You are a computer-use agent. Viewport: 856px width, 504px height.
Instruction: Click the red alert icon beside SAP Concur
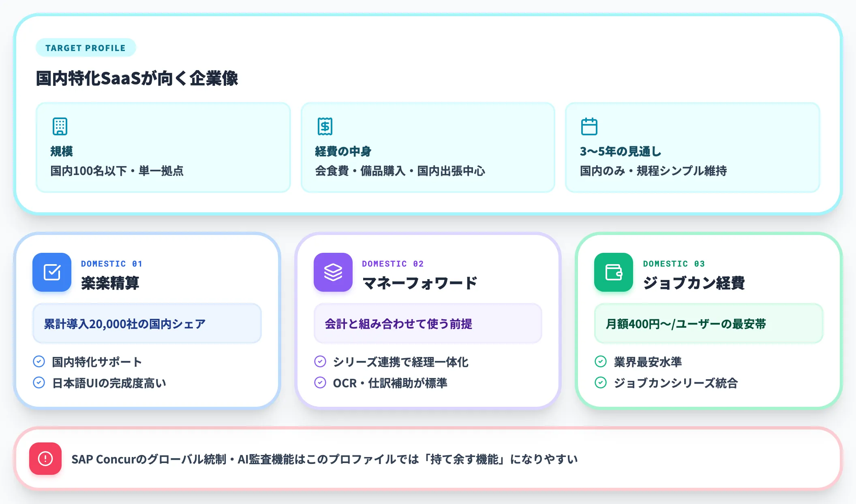click(x=45, y=459)
